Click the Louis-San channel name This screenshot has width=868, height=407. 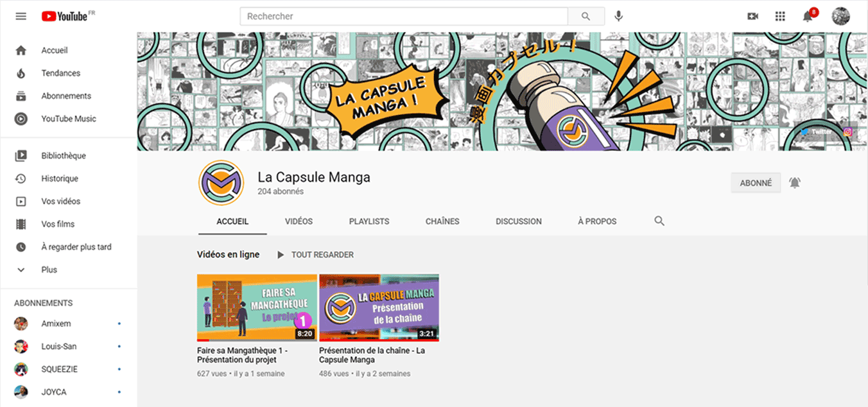(59, 346)
